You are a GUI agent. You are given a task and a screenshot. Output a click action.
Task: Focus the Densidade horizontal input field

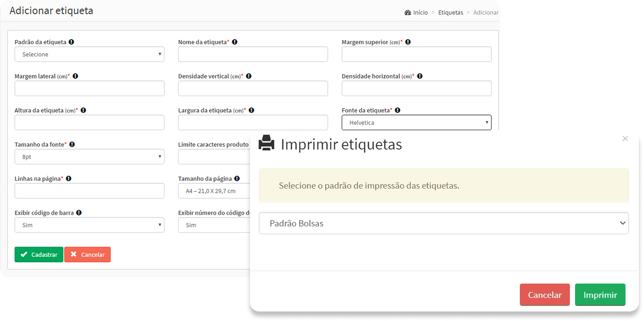tap(416, 88)
